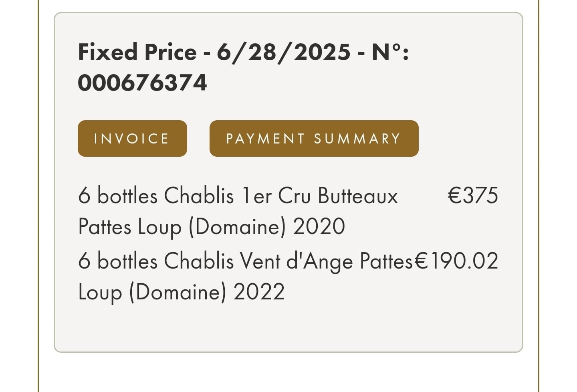Click the €375 price
The height and width of the screenshot is (392, 577).
[473, 196]
